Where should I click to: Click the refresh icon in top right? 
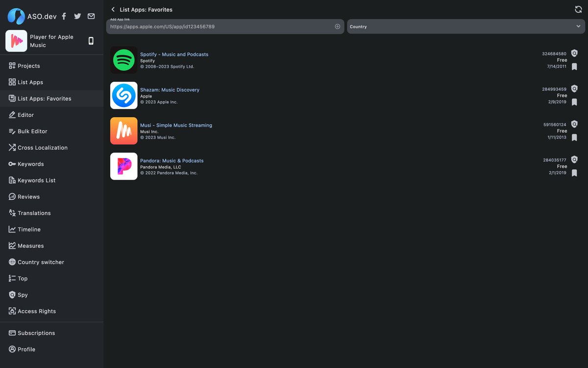pyautogui.click(x=578, y=9)
